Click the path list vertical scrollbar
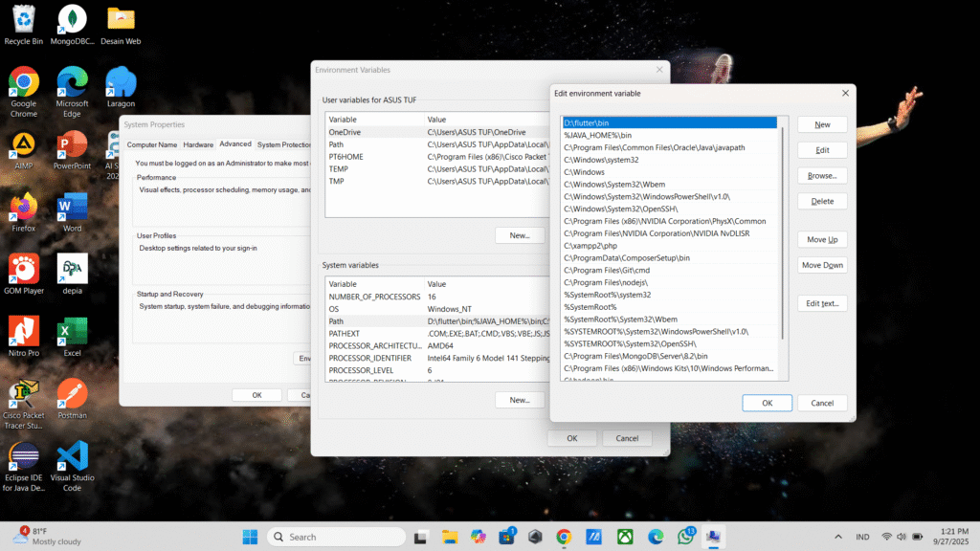This screenshot has height=551, width=980. point(782,230)
